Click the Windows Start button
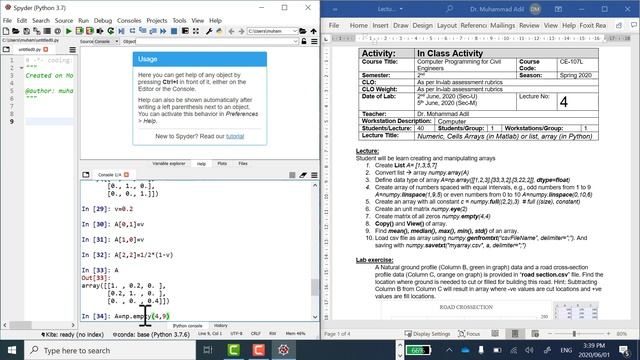Image resolution: width=640 pixels, height=360 pixels. [x=12, y=350]
